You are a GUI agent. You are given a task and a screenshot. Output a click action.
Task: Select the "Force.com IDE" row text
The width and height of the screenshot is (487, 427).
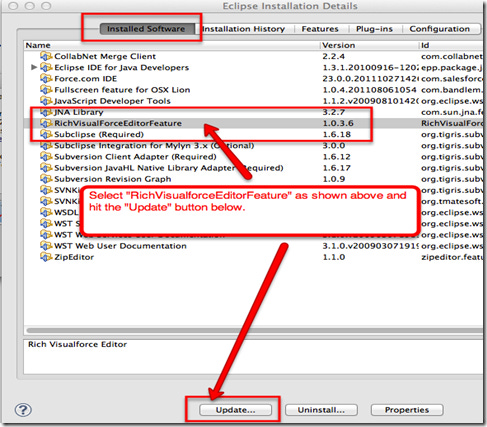click(86, 79)
